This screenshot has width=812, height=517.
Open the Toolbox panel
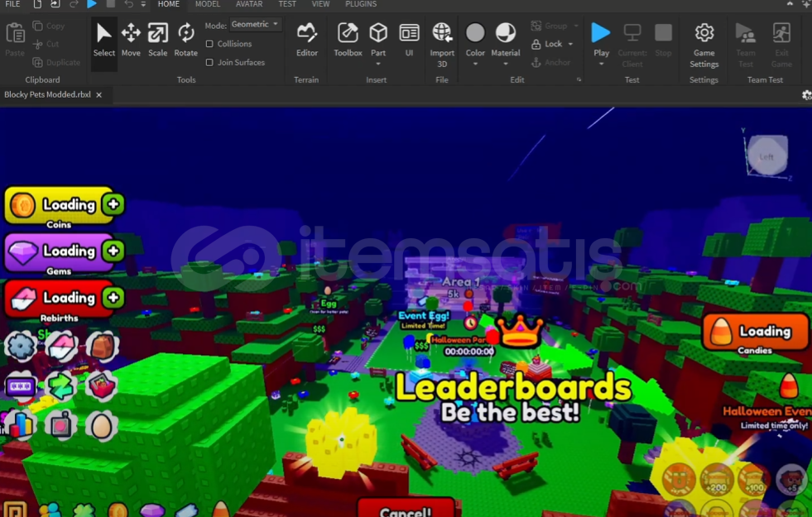(348, 41)
